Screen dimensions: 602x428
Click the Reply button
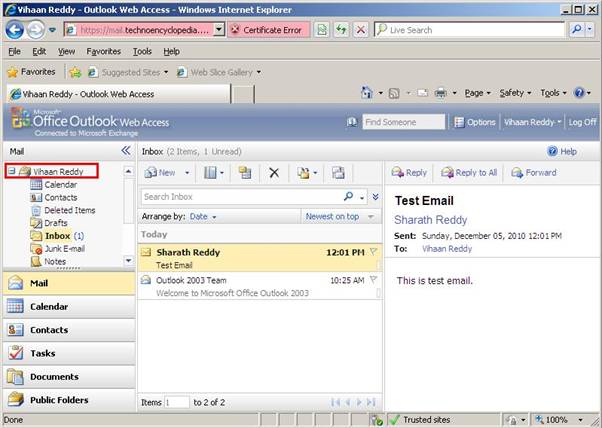pyautogui.click(x=409, y=173)
